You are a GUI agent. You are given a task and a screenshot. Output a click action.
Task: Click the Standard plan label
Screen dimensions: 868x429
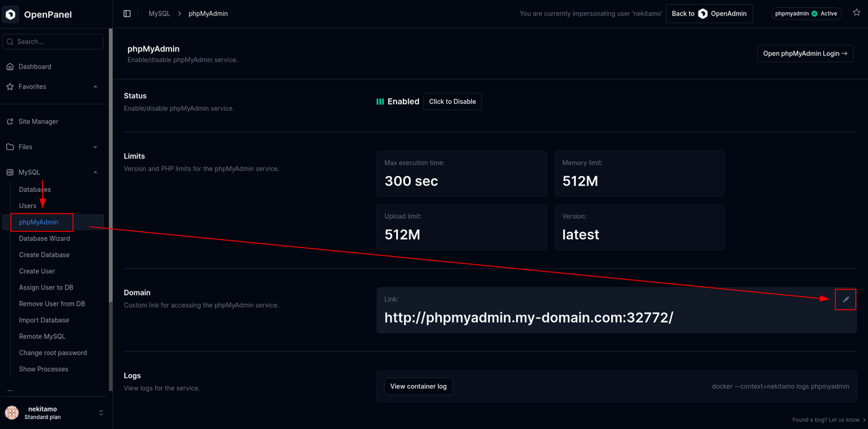point(43,417)
